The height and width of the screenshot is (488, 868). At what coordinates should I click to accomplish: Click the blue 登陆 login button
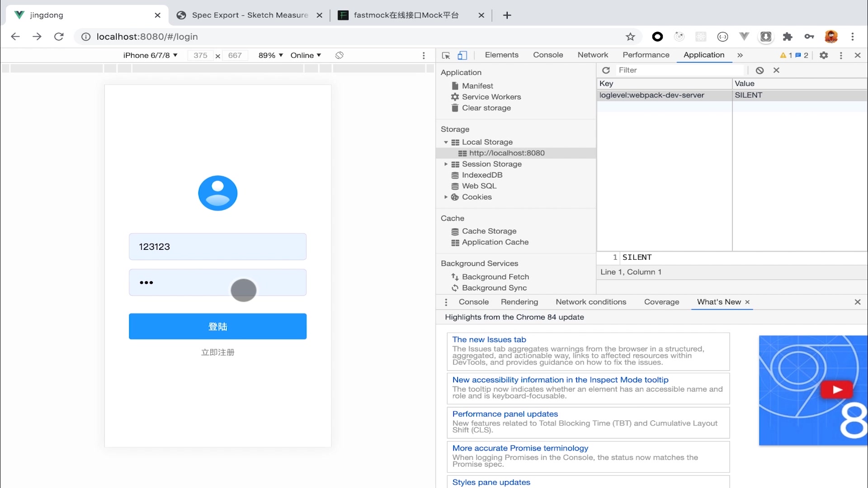coord(217,326)
